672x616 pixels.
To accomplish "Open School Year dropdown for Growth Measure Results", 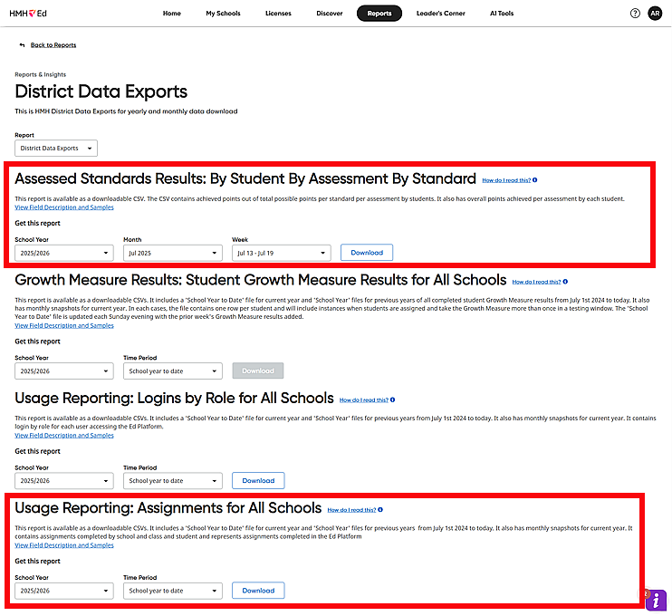I will 64,371.
